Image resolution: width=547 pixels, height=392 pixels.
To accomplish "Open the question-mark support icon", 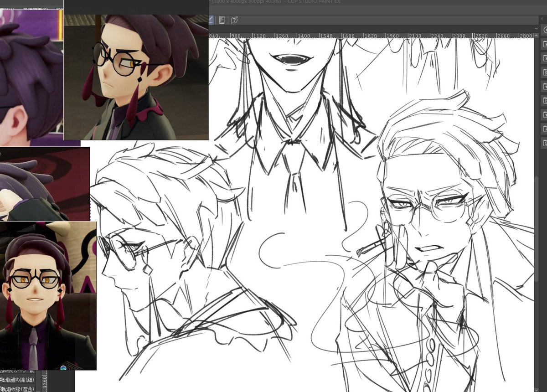I will [234, 20].
